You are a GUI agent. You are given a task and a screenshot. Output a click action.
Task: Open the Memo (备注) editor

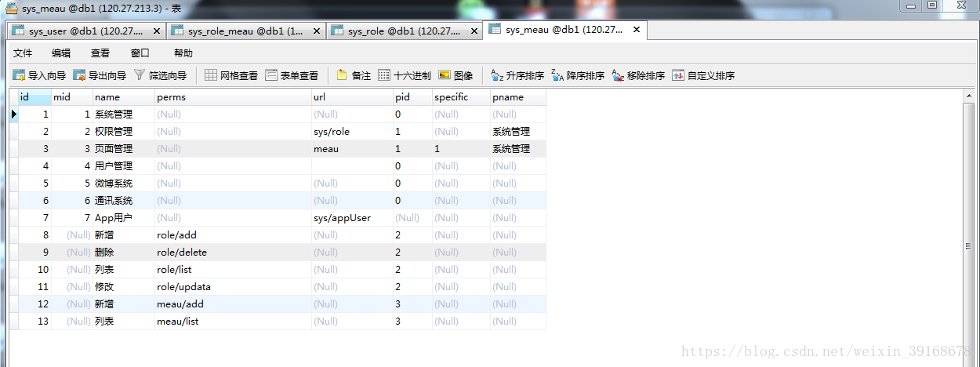pos(354,76)
